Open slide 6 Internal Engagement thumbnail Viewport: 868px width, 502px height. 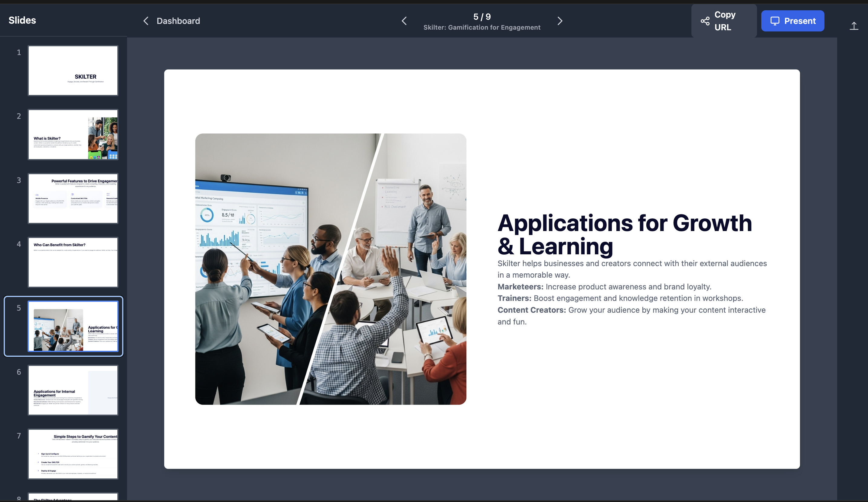point(73,390)
